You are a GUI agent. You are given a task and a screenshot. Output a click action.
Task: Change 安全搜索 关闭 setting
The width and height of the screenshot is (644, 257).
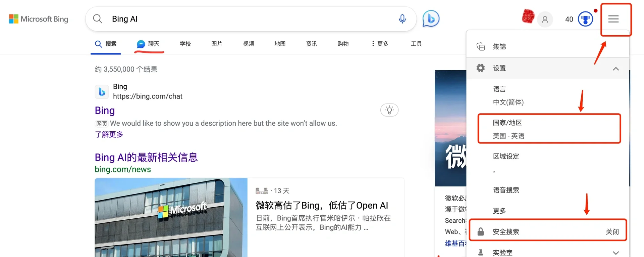coord(547,231)
